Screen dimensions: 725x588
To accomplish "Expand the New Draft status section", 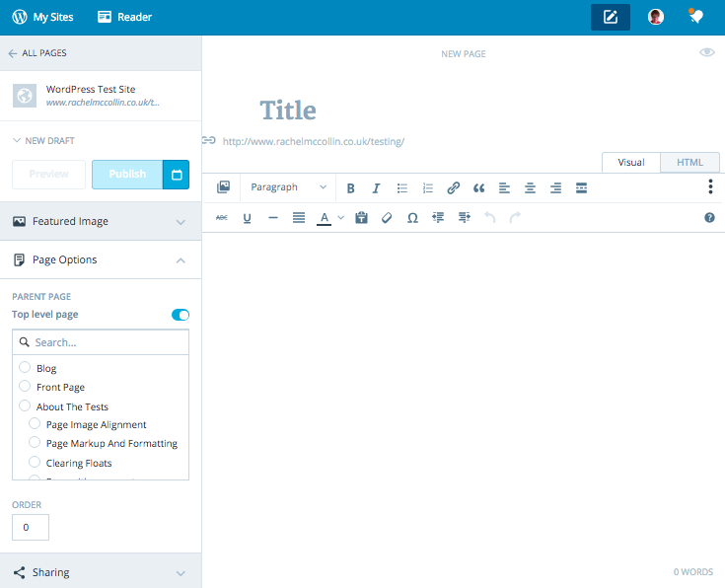I will (x=43, y=141).
